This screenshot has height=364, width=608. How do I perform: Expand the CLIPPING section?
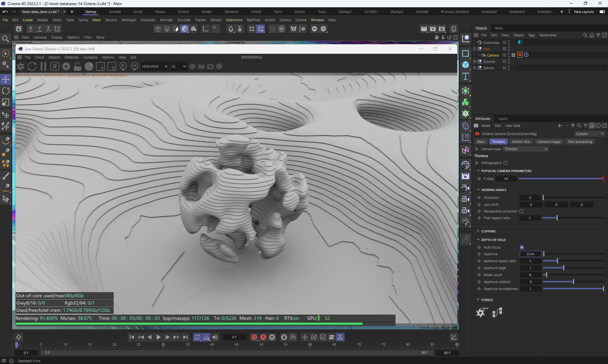(x=488, y=231)
